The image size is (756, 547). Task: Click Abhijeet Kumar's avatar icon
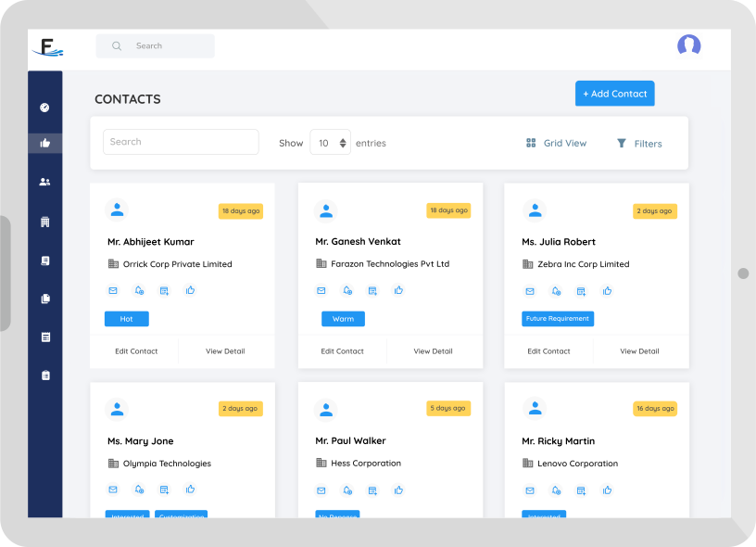(x=117, y=210)
